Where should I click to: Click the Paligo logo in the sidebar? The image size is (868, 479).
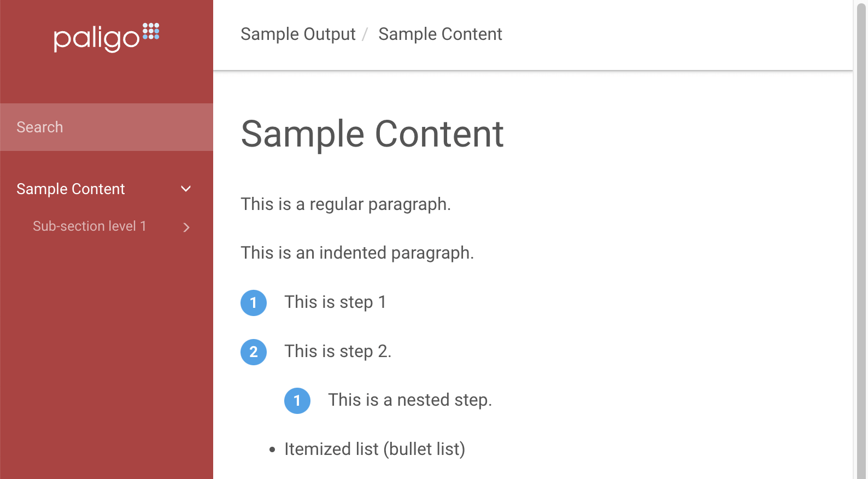pyautogui.click(x=98, y=37)
